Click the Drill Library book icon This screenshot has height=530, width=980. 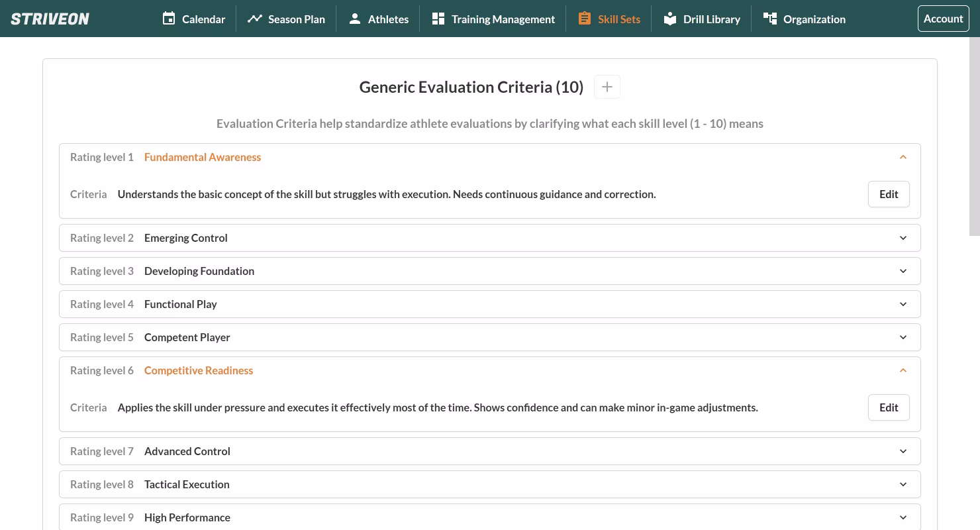[x=670, y=19]
